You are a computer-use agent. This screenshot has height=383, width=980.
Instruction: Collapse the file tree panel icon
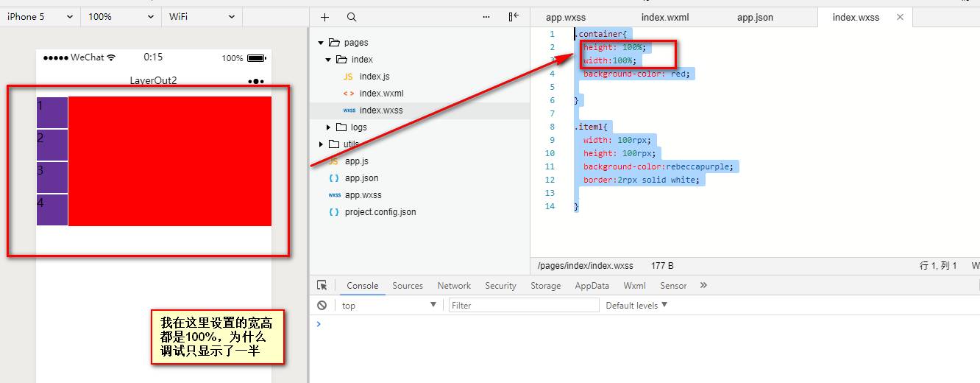click(514, 17)
